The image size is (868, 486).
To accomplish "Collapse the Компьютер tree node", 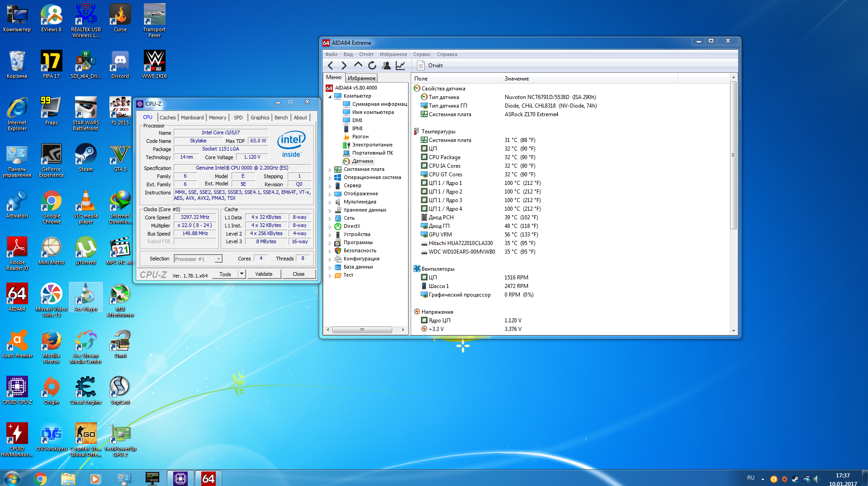I will point(330,96).
